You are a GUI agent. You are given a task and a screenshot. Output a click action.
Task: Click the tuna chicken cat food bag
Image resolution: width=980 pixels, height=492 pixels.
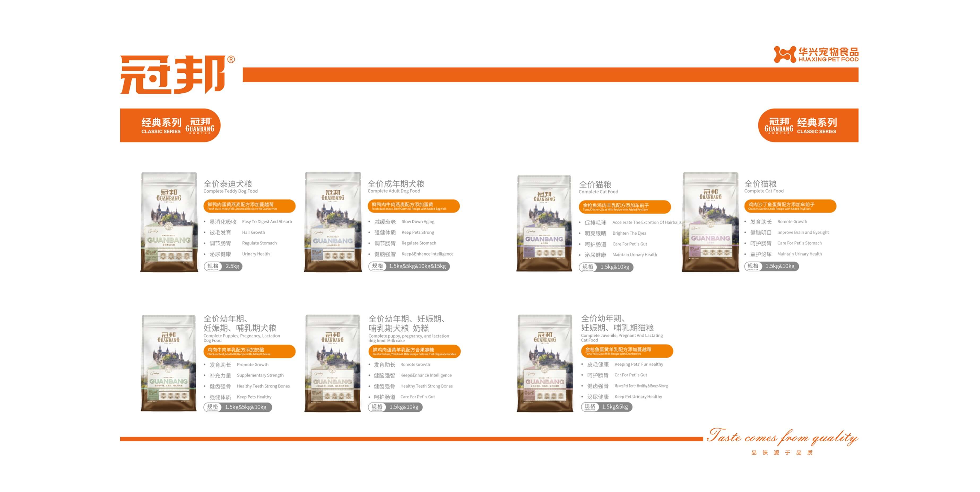click(544, 223)
